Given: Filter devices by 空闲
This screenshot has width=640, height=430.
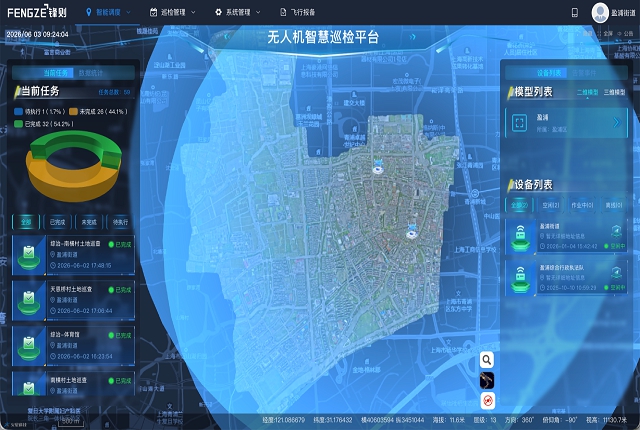Looking at the screenshot, I should 551,205.
